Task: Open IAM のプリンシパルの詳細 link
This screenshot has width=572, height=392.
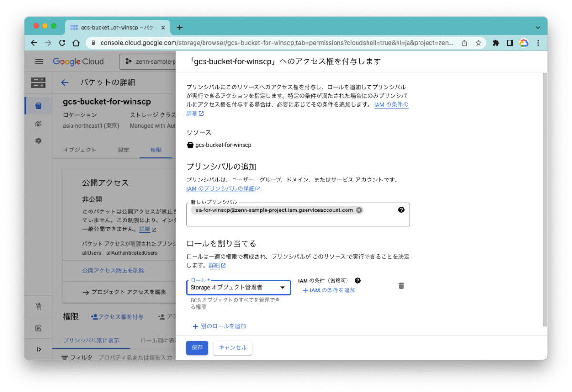Action: tap(223, 189)
